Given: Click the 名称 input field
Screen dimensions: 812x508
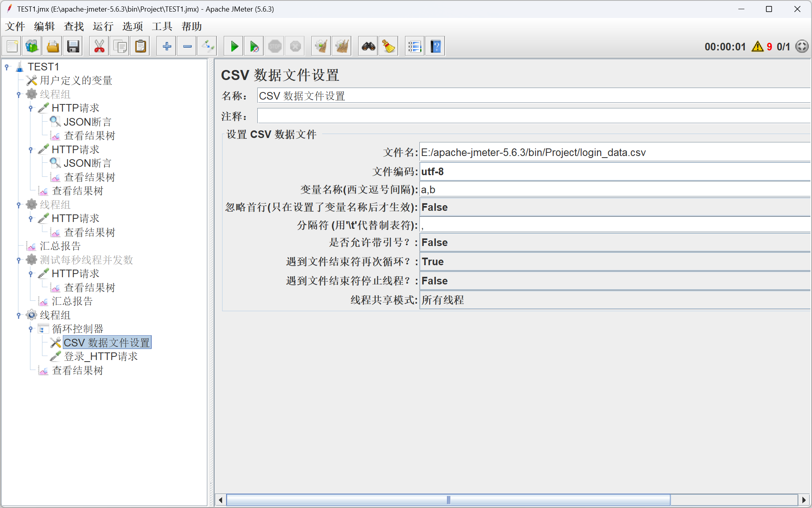Looking at the screenshot, I should pos(534,96).
